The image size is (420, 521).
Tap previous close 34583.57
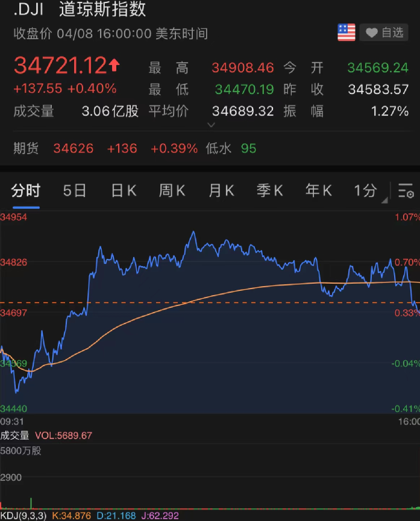point(378,89)
